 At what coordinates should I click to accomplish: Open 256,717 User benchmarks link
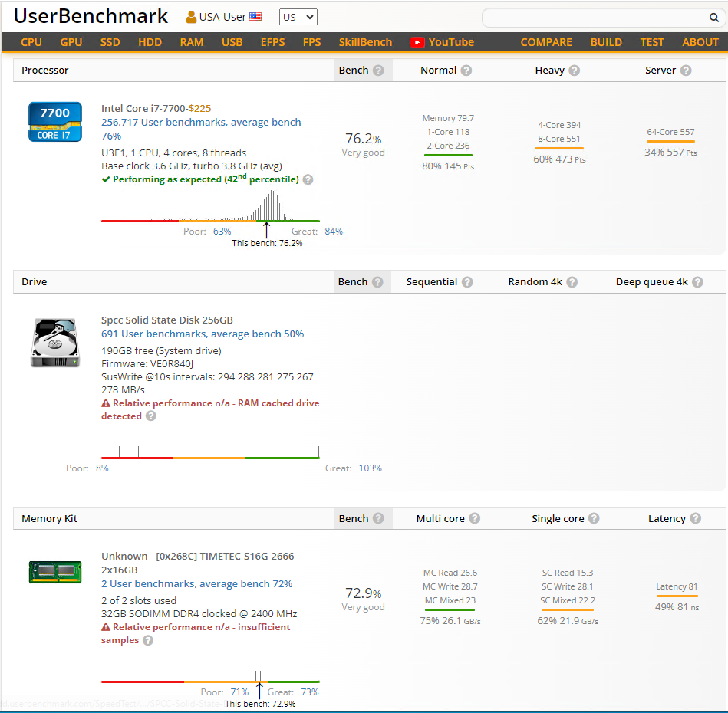click(201, 129)
